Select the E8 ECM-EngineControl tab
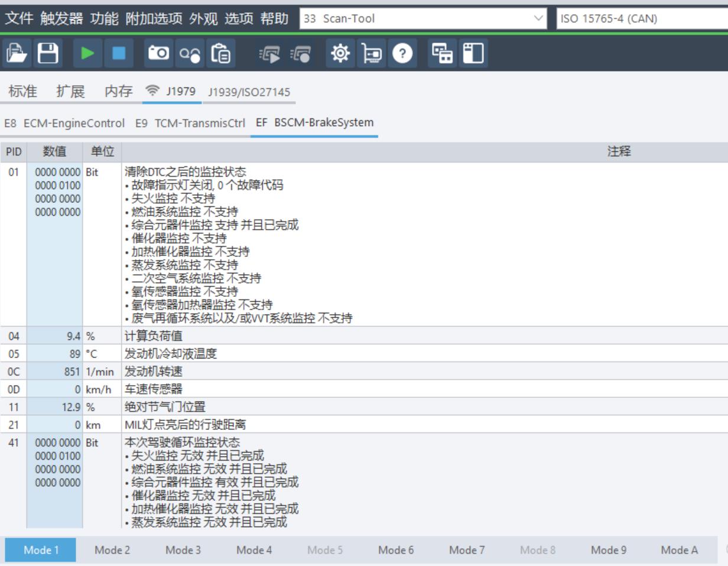The height and width of the screenshot is (566, 728). (64, 123)
